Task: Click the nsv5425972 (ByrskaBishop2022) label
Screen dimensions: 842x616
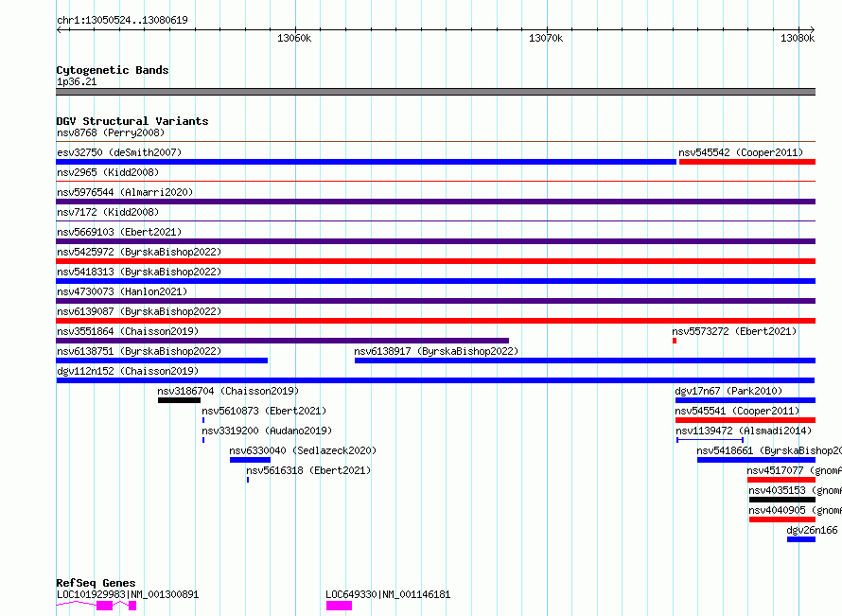Action: [x=139, y=252]
